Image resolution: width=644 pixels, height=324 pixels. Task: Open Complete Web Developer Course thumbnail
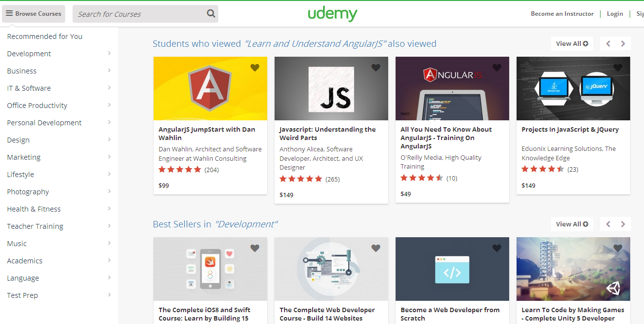[x=331, y=269]
